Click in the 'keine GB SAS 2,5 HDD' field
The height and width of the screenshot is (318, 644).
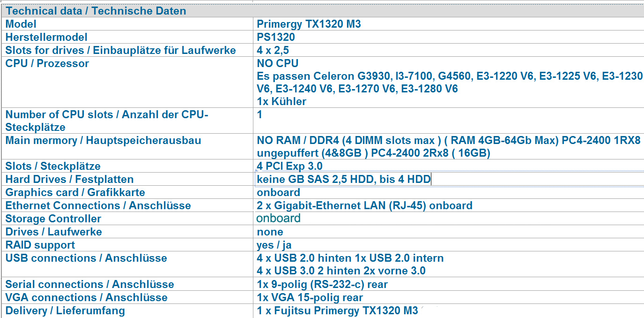click(343, 179)
